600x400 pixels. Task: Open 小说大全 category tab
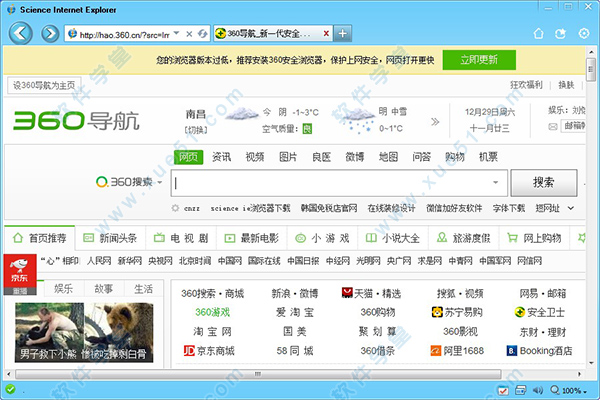coord(393,238)
